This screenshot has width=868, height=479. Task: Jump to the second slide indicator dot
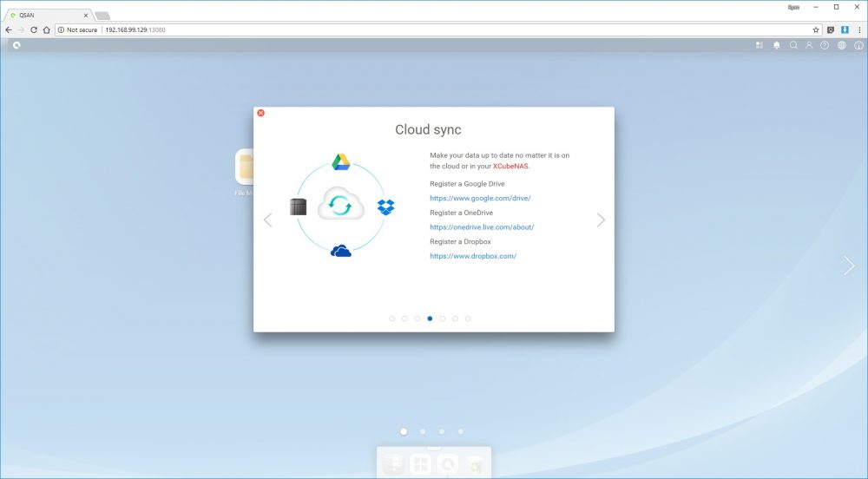coord(404,318)
